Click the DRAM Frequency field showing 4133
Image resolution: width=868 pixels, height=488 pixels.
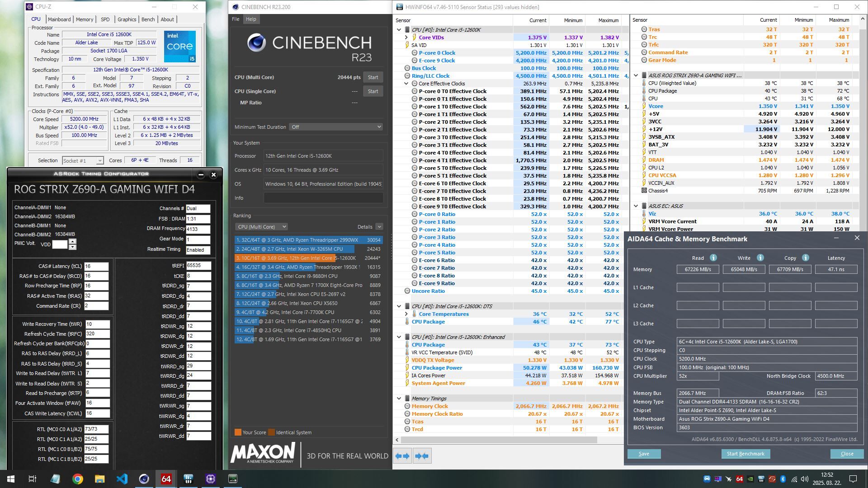(x=198, y=229)
